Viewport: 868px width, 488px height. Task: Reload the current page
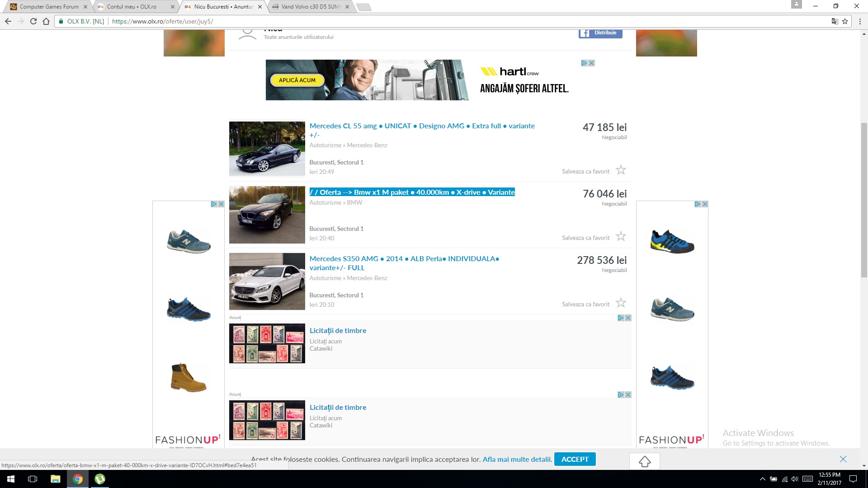point(33,21)
